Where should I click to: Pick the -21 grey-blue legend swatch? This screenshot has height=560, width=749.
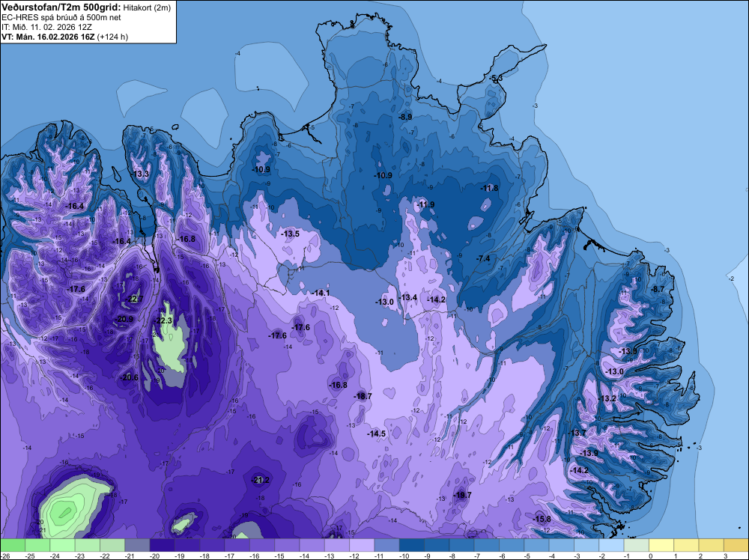click(137, 545)
